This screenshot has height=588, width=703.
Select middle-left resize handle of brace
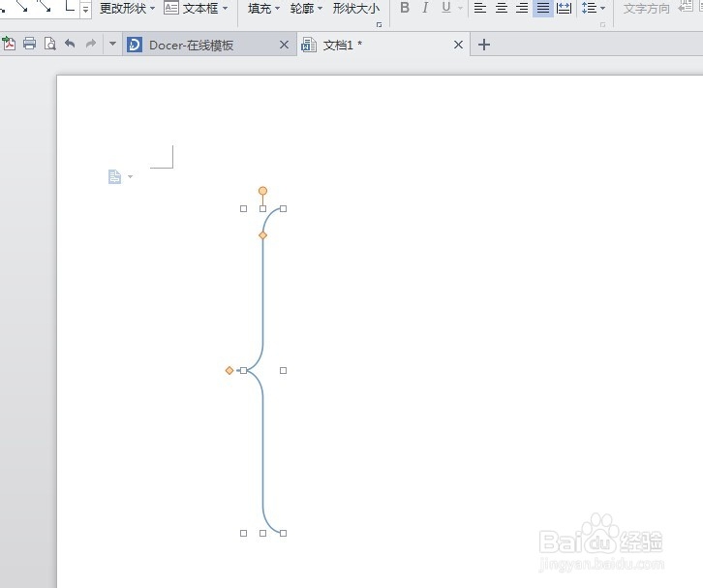point(243,370)
